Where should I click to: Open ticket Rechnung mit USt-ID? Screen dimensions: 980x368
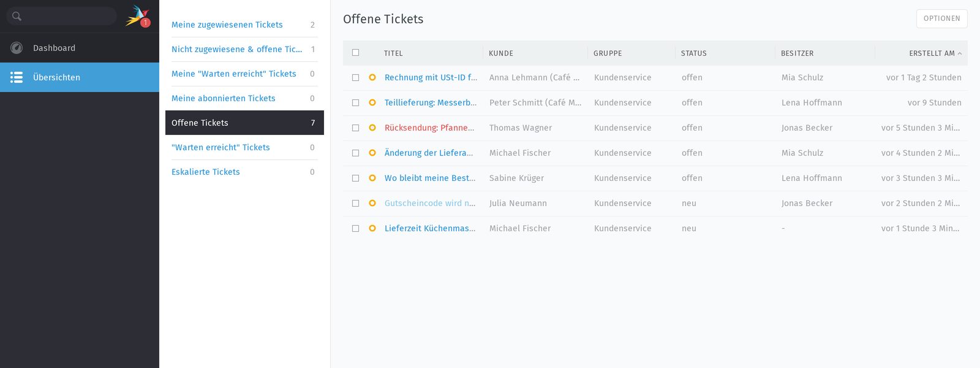coord(431,77)
